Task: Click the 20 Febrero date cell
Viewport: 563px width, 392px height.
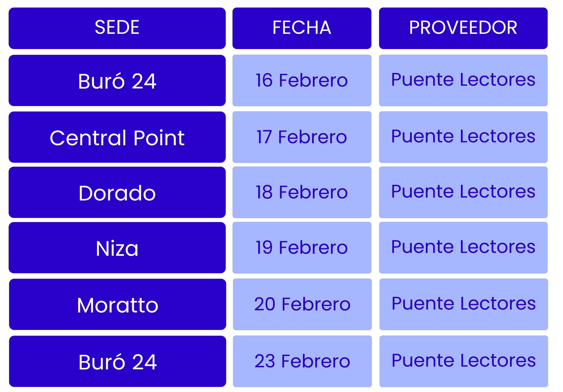Action: (302, 304)
